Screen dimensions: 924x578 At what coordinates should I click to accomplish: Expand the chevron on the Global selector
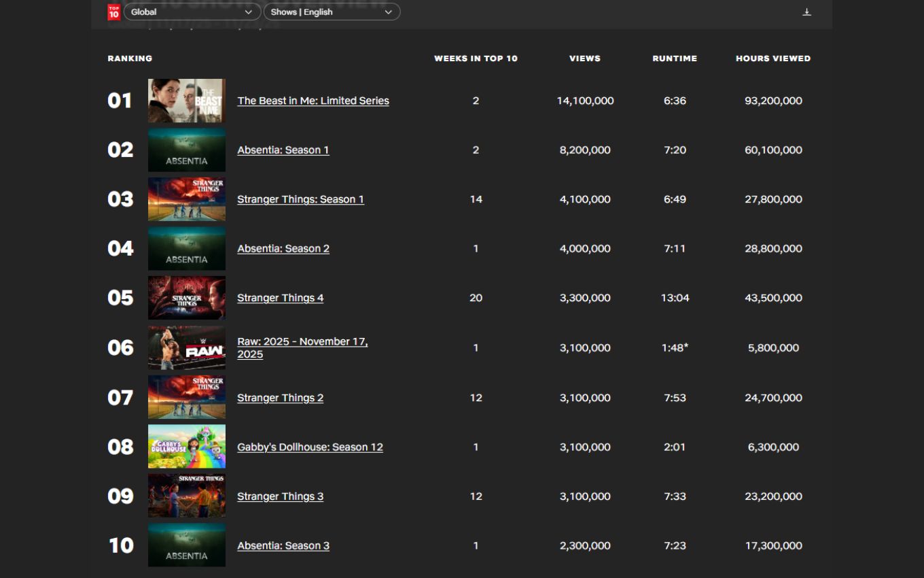[x=249, y=12]
